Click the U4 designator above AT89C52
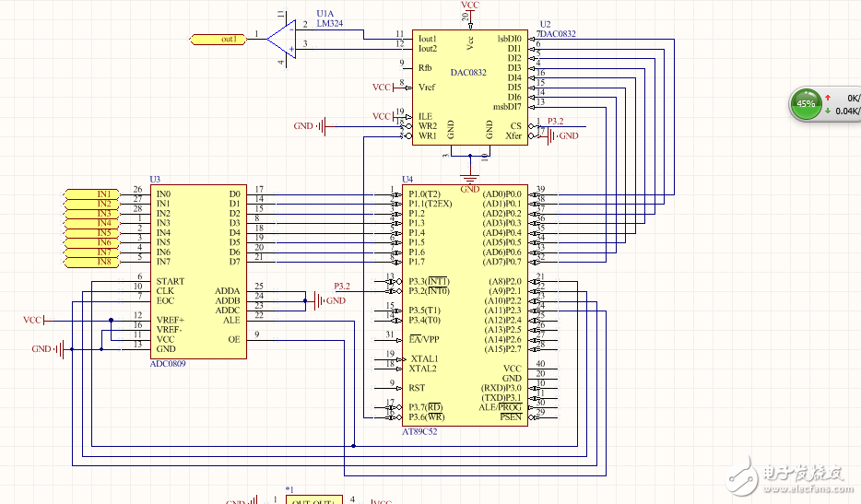861x504 pixels. [x=407, y=179]
